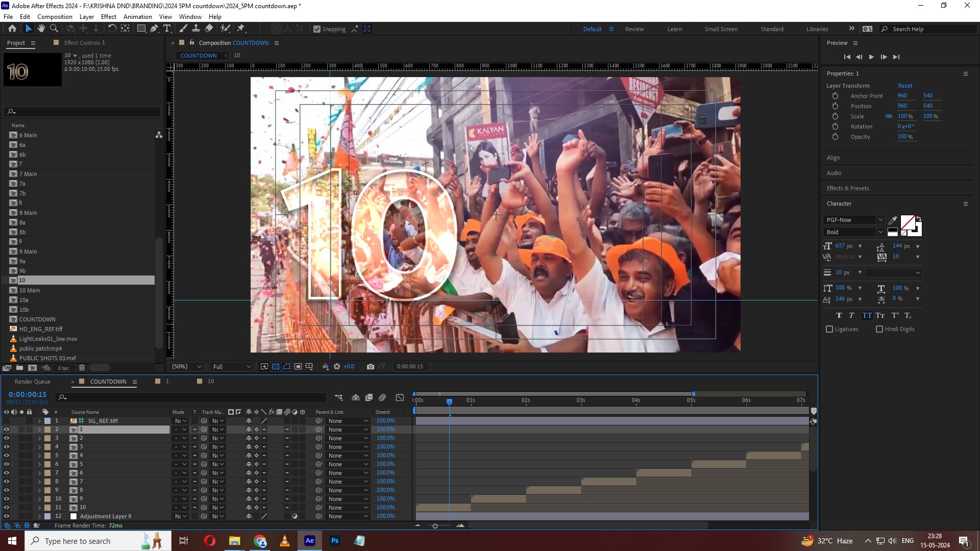Select the Hand tool in toolbar
Viewport: 980px width, 551px height.
(41, 29)
